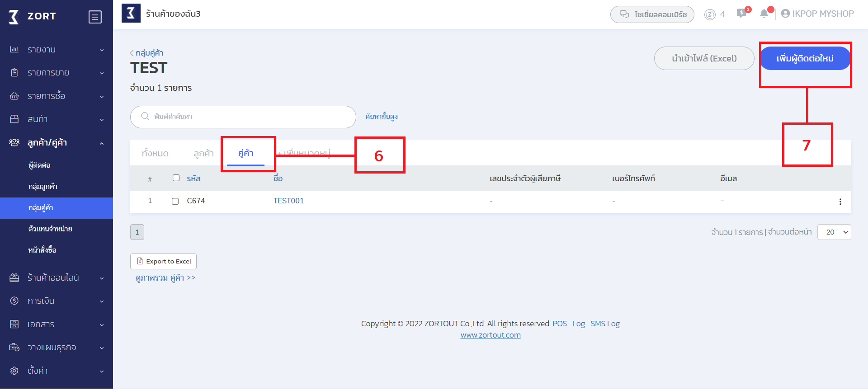
Task: Collapse the ลูกค้า/คู่ค้า sidebar section
Action: click(x=102, y=143)
